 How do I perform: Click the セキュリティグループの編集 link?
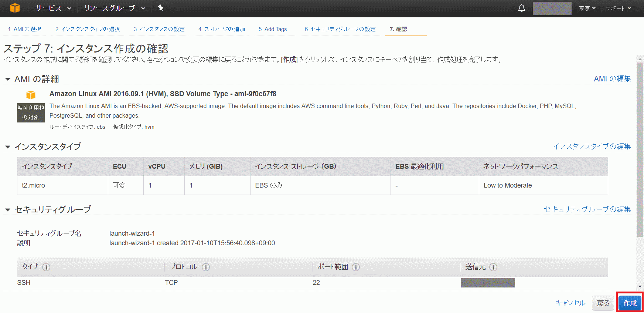(x=587, y=209)
